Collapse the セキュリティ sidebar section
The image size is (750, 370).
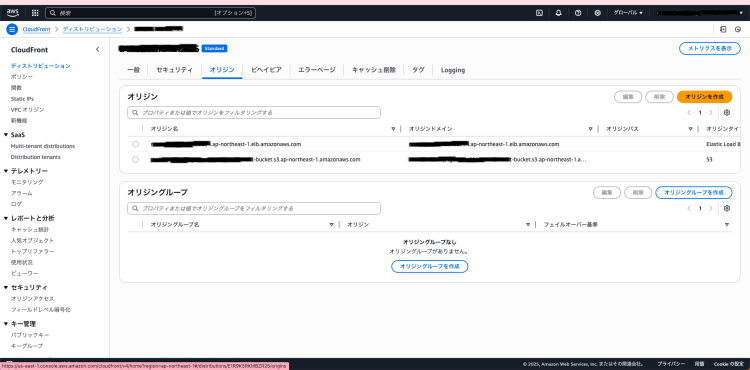pyautogui.click(x=6, y=288)
